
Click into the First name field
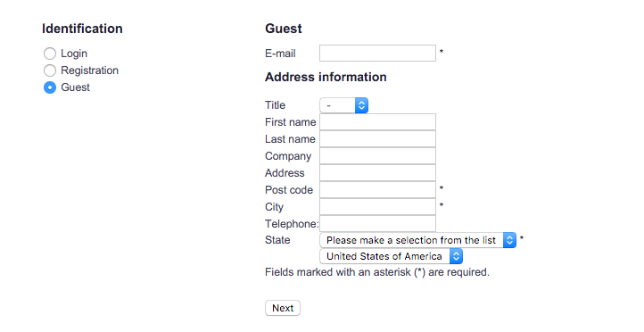[x=377, y=122]
